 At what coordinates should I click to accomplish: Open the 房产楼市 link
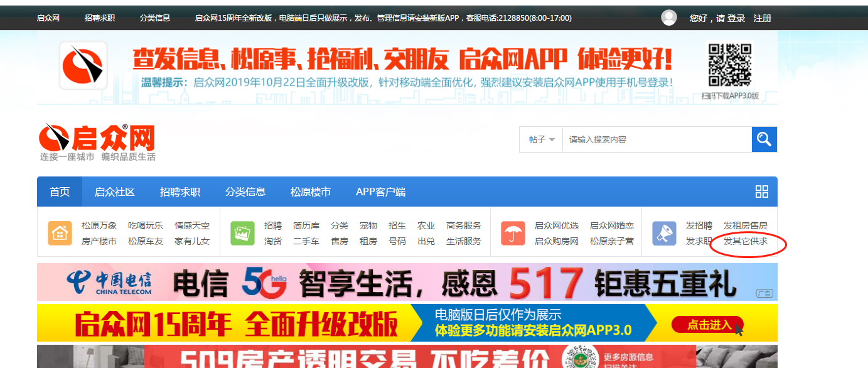click(x=99, y=241)
